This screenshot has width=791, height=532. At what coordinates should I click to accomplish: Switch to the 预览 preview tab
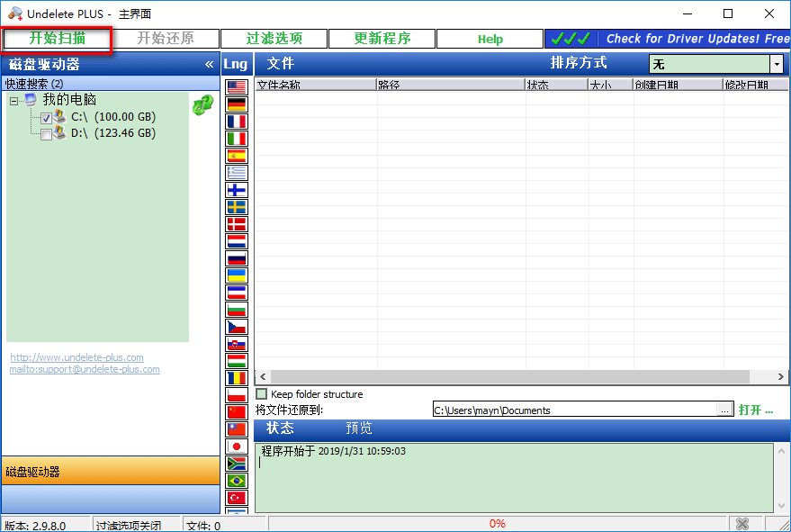point(359,428)
